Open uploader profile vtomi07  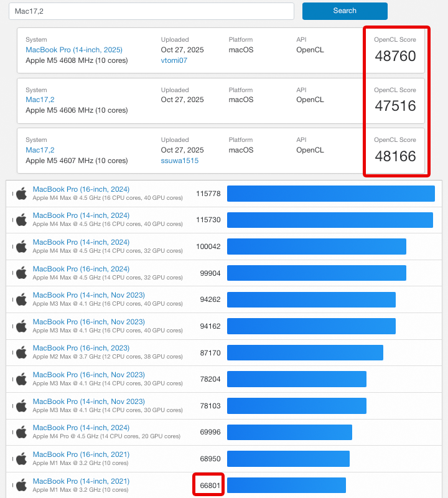(x=174, y=60)
